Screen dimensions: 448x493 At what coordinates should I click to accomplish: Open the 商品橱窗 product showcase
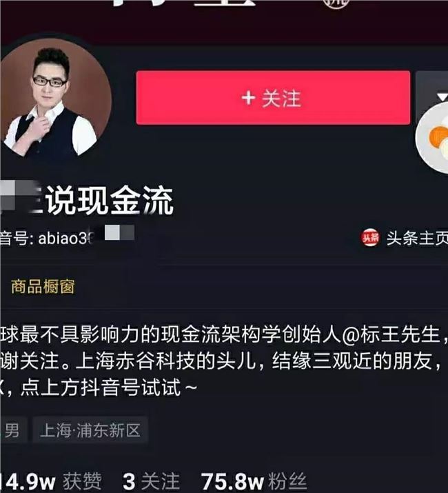[43, 287]
